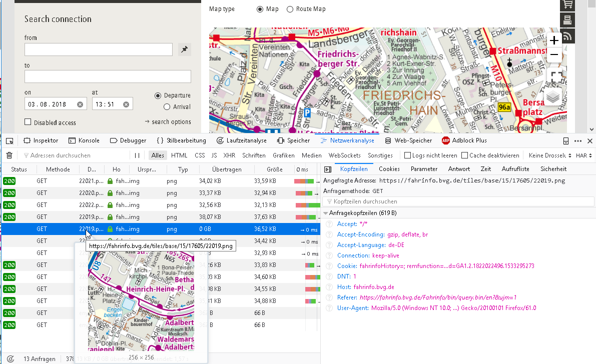Click the pin location icon next to from

tap(184, 49)
